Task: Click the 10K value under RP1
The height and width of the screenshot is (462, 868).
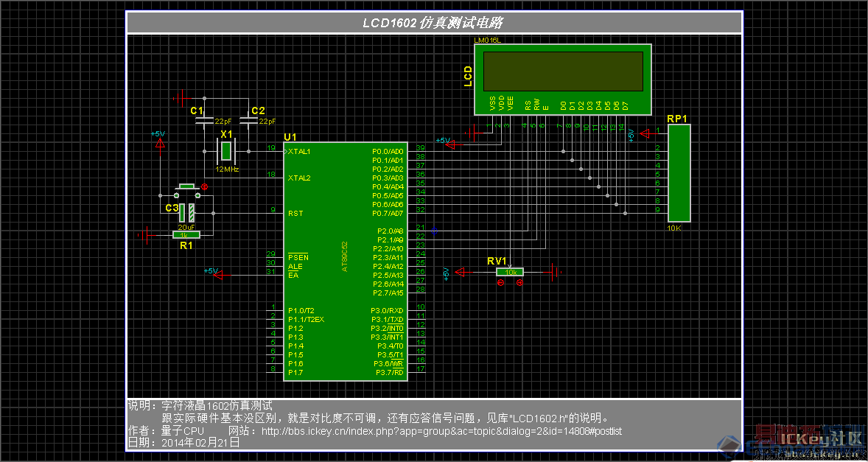Action: tap(674, 228)
